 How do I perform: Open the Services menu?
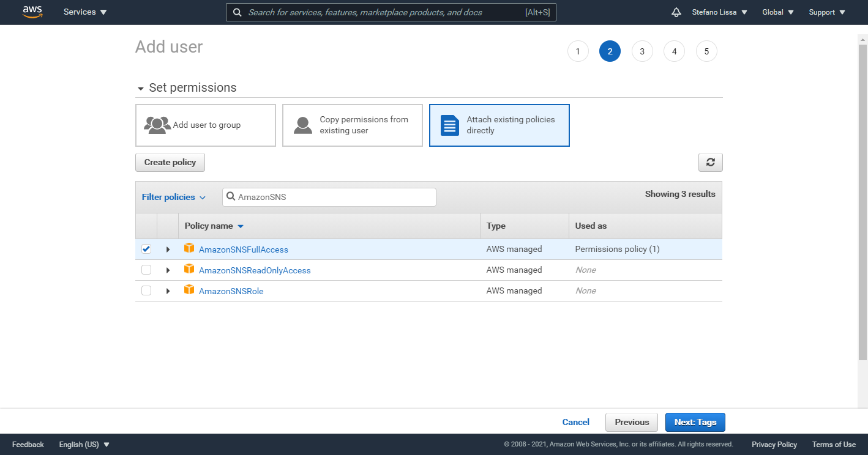point(85,12)
